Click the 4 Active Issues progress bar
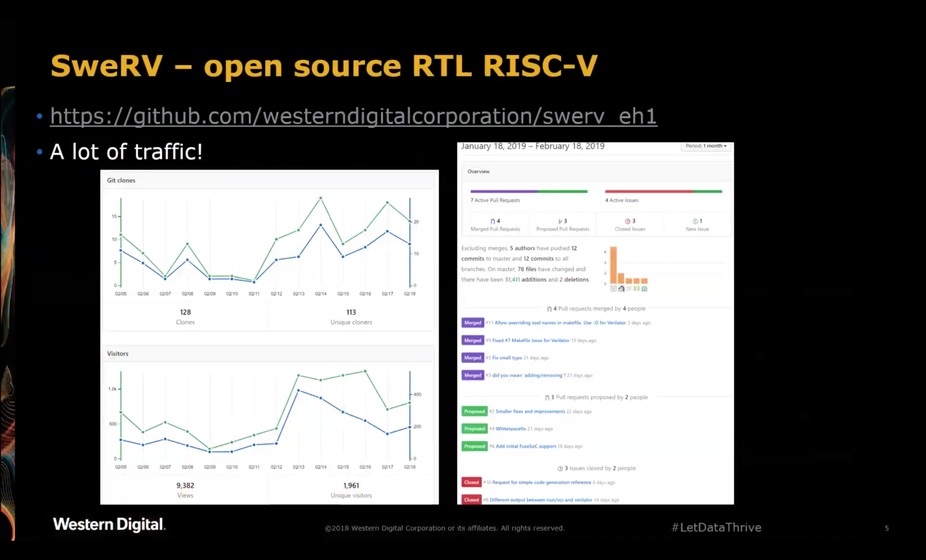The image size is (926, 560). tap(664, 191)
